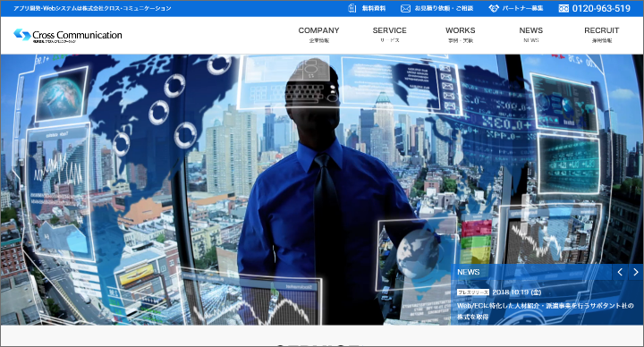Follow the パートナー募集 link

(522, 8)
